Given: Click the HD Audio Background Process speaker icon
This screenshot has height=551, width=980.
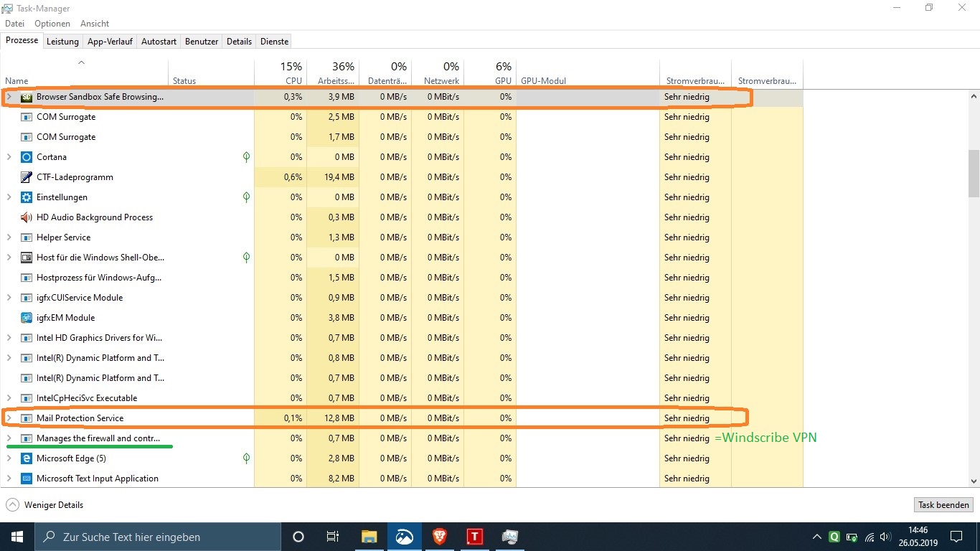Looking at the screenshot, I should pos(27,217).
